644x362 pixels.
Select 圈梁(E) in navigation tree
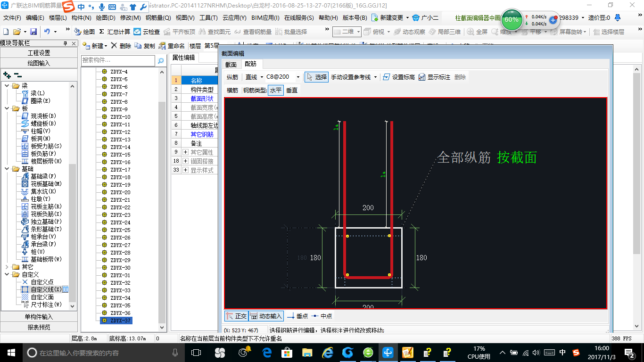[x=36, y=101]
